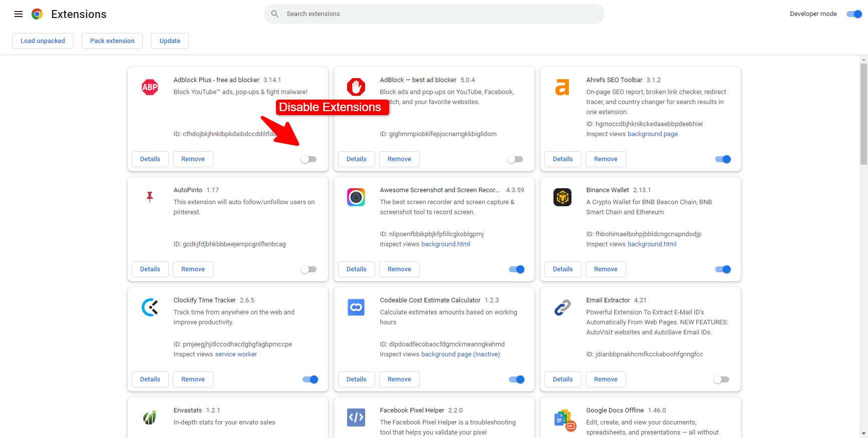Open Codeable background page (Inactive) link
This screenshot has width=868, height=438.
[x=461, y=354]
